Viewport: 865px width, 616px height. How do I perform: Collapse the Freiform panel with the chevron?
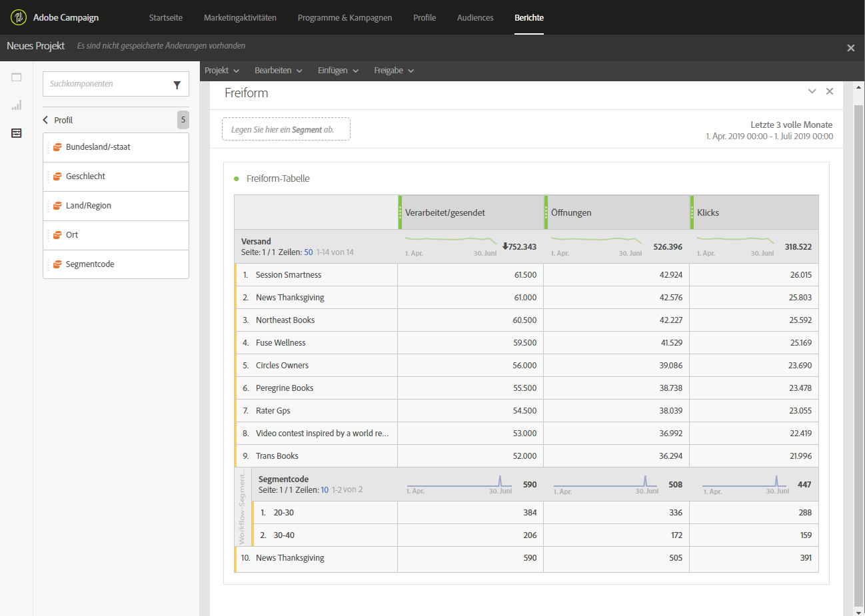812,91
